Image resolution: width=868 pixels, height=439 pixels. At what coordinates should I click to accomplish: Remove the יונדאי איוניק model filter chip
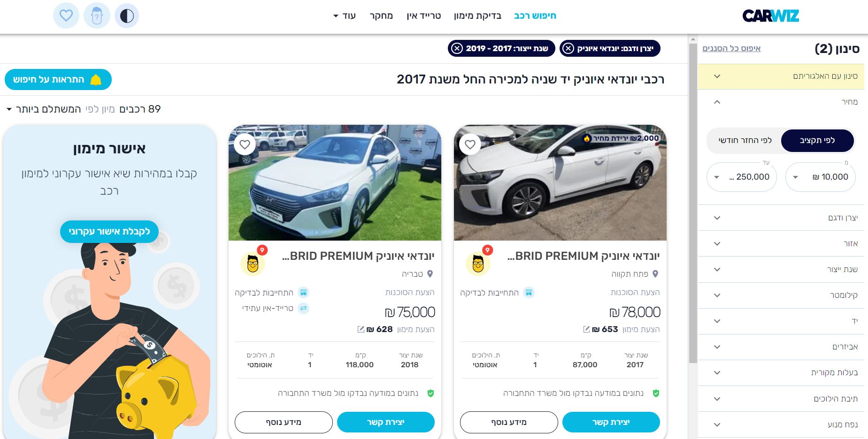(x=568, y=48)
